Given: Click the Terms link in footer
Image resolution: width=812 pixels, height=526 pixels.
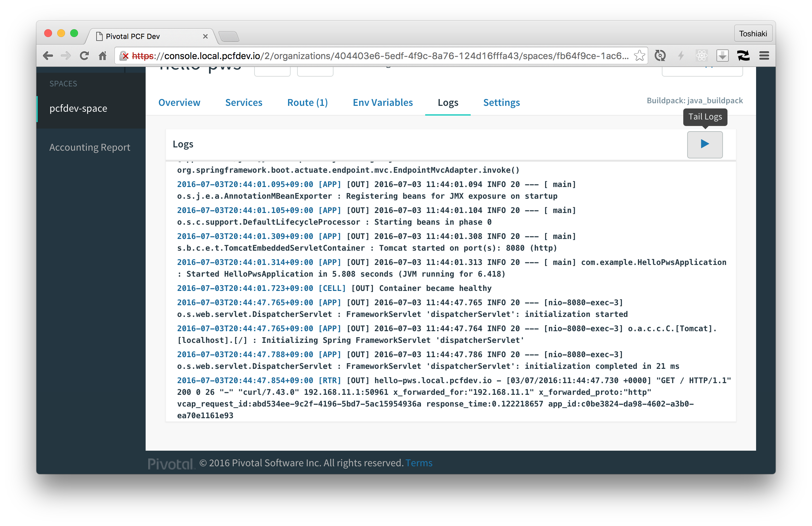Looking at the screenshot, I should click(419, 463).
